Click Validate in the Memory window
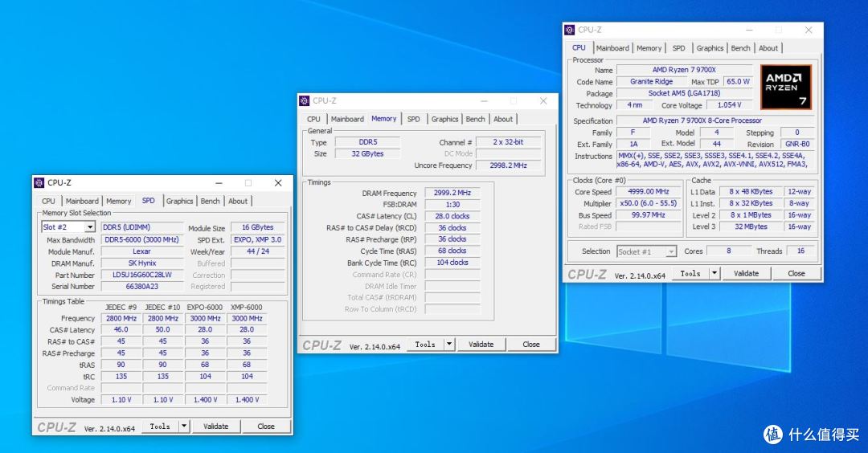The width and height of the screenshot is (868, 453). pos(481,344)
